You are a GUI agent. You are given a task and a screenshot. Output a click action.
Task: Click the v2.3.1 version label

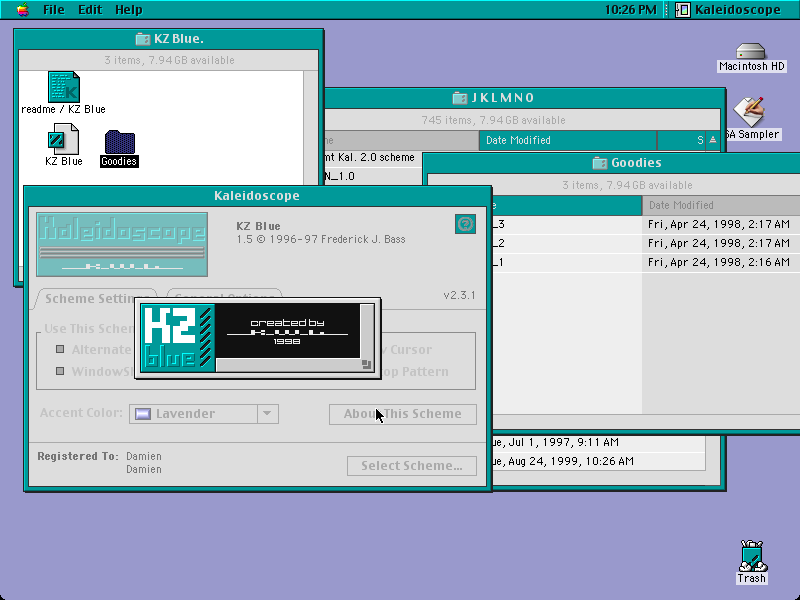coord(459,295)
